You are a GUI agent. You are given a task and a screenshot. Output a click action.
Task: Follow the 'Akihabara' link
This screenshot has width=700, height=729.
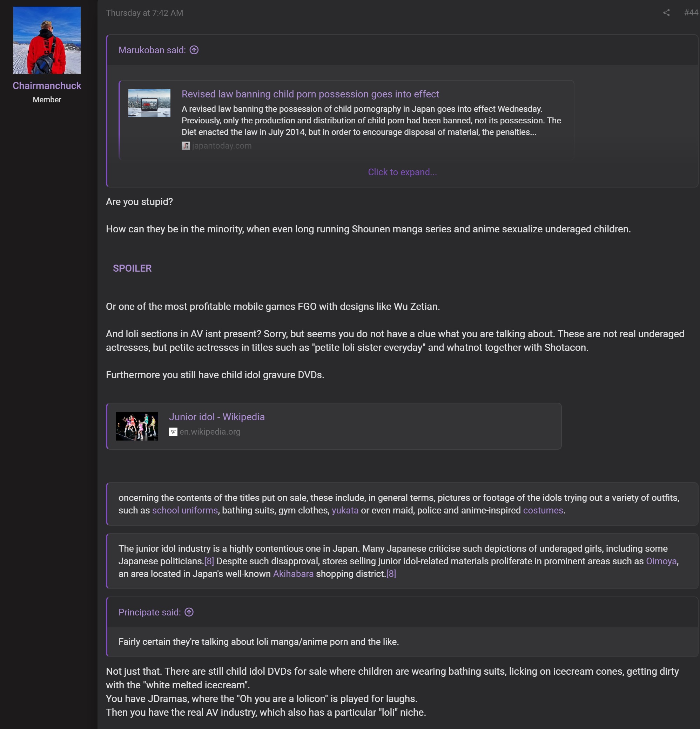click(293, 573)
